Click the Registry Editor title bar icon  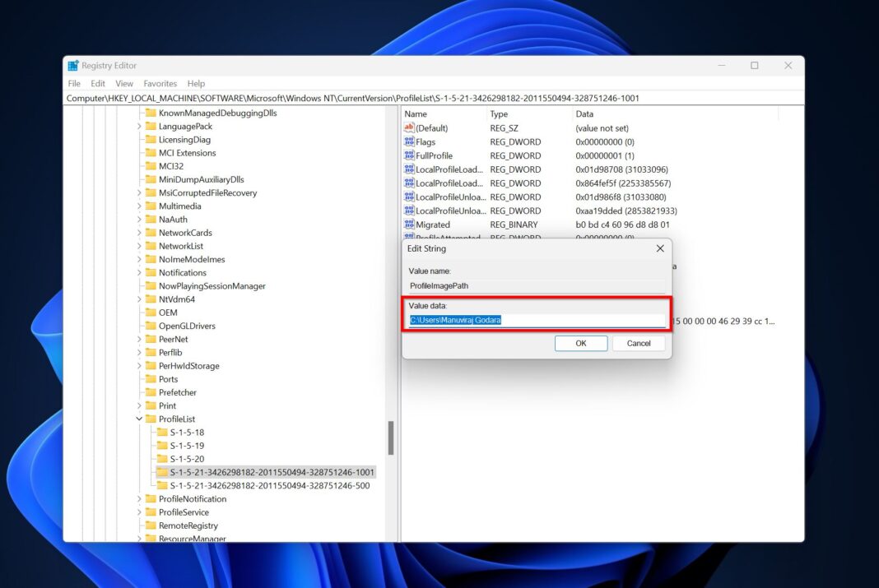75,65
